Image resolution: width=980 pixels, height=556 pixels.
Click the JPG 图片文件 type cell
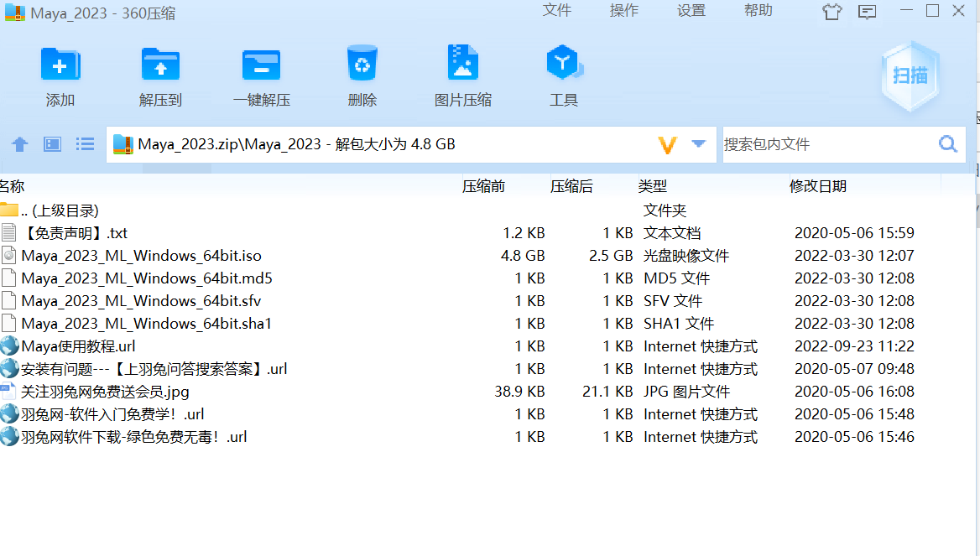[x=686, y=392]
